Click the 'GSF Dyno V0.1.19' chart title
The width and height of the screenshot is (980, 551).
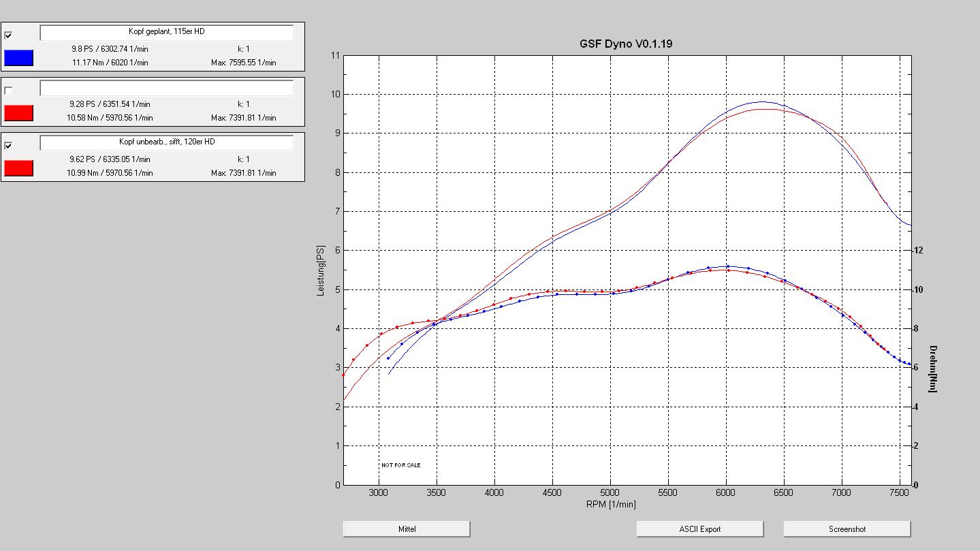[626, 44]
